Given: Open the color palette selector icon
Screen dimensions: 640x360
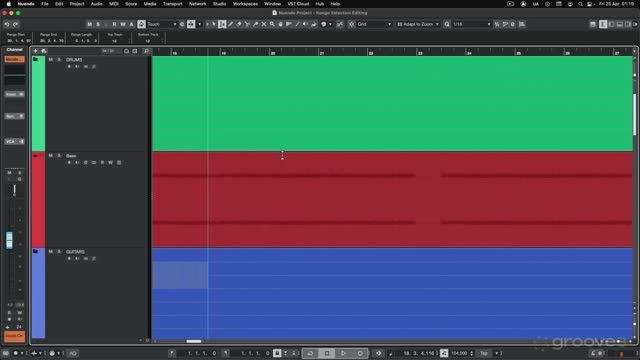Looking at the screenshot, I should coord(324,24).
